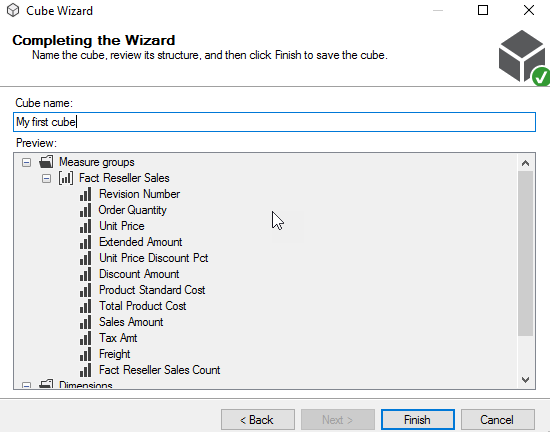Image resolution: width=550 pixels, height=432 pixels.
Task: Collapse the Fact Reseller Sales group
Action: coord(46,178)
